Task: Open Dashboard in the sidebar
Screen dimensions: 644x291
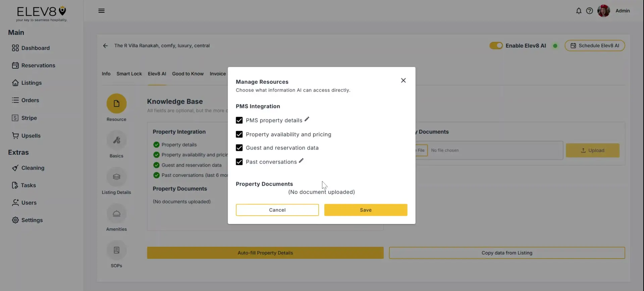Action: pos(31,48)
